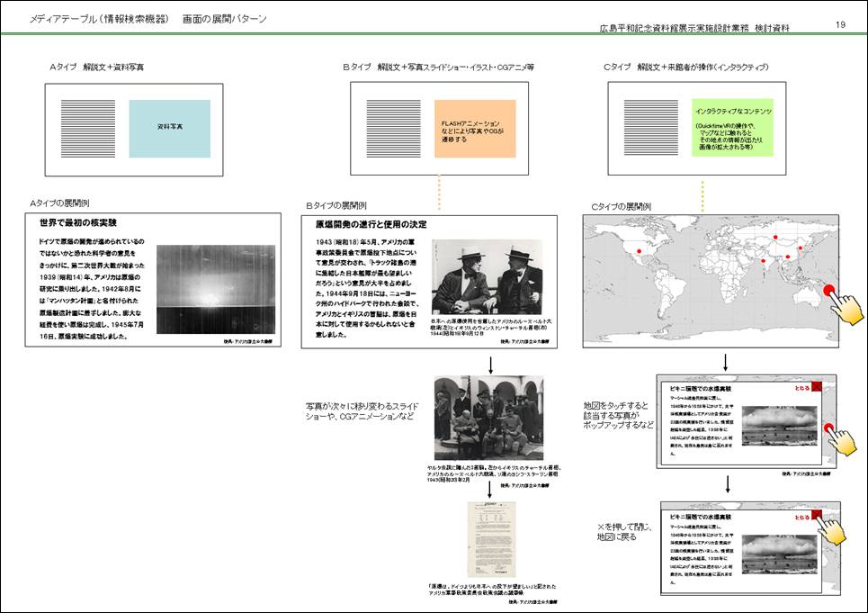The image size is (868, 613).
Task: Click the 'Aタイプの展開例' caption
Action: 59,203
